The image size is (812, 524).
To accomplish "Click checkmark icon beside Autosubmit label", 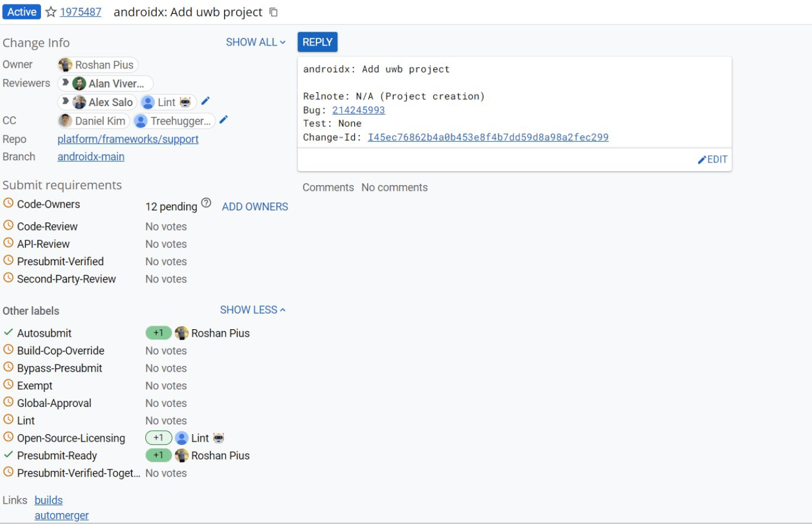I will [x=8, y=332].
